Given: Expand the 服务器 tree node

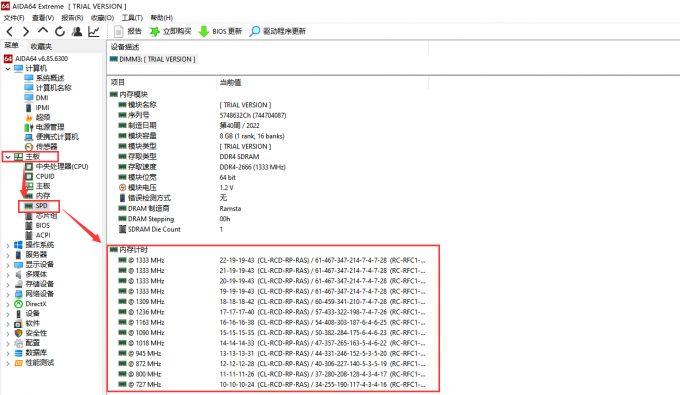Looking at the screenshot, I should (8, 255).
